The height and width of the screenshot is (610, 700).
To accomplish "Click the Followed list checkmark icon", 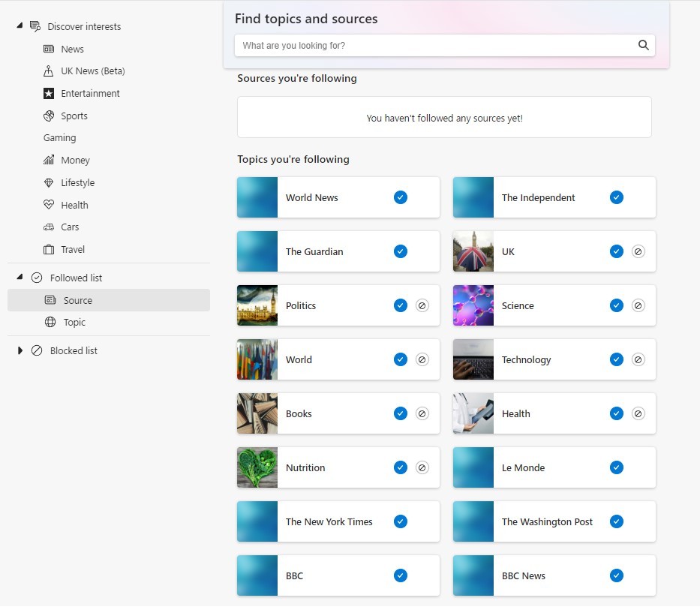I will tap(37, 278).
